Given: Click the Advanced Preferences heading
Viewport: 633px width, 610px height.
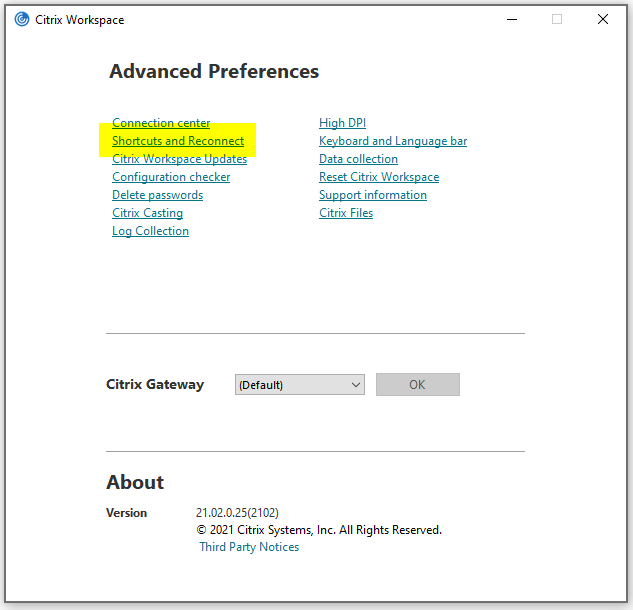Looking at the screenshot, I should pos(214,71).
